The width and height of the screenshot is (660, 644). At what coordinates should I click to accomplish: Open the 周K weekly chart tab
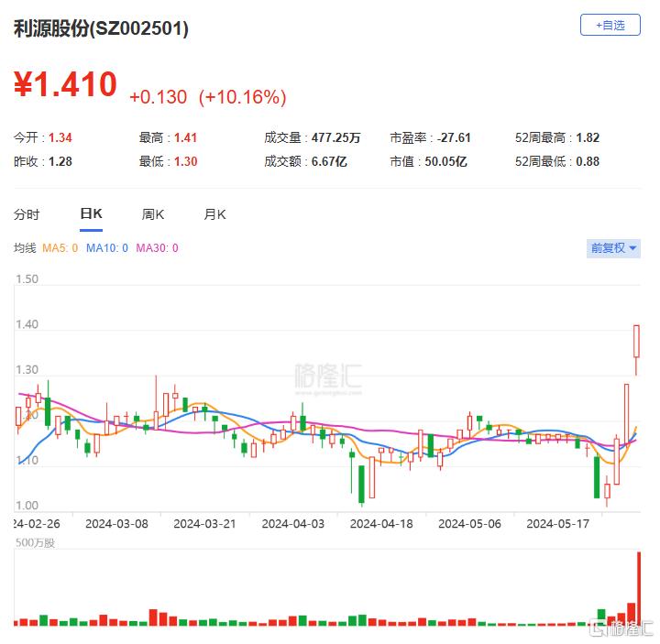[x=152, y=214]
